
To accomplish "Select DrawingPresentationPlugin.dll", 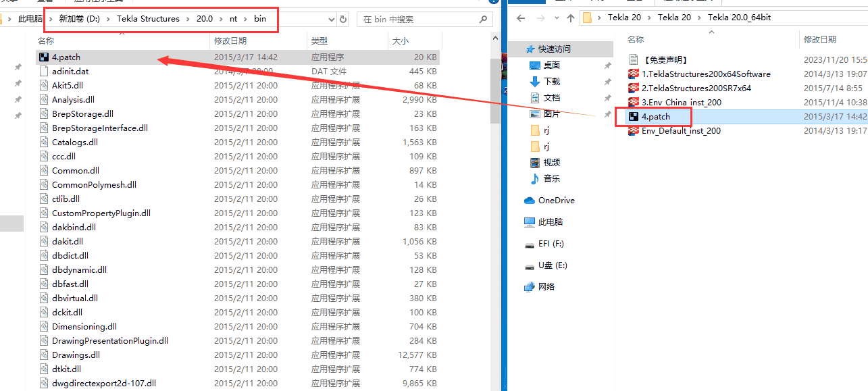I will 110,340.
